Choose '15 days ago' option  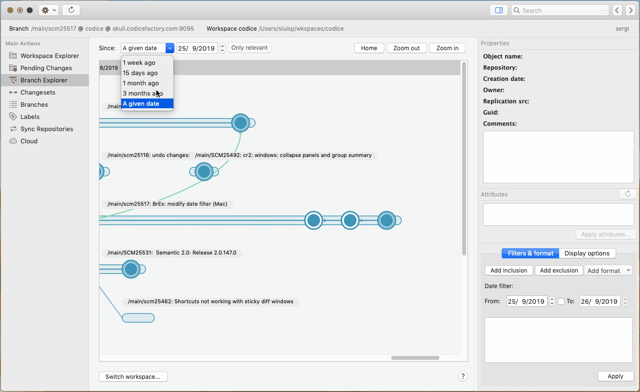(x=147, y=73)
